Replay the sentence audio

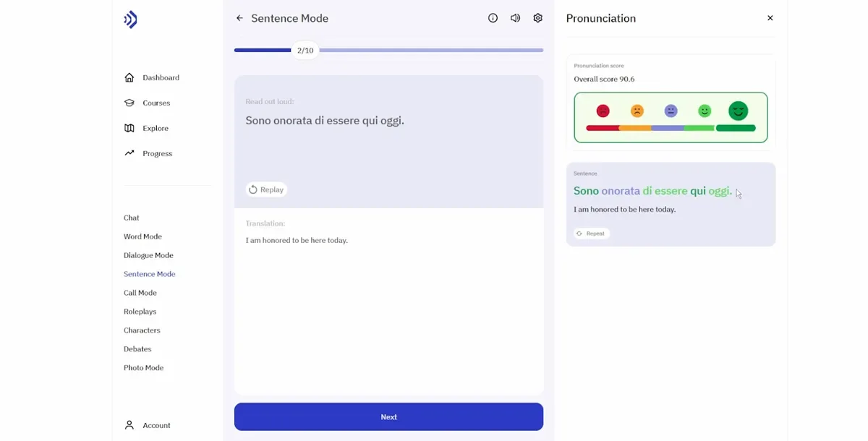[266, 189]
